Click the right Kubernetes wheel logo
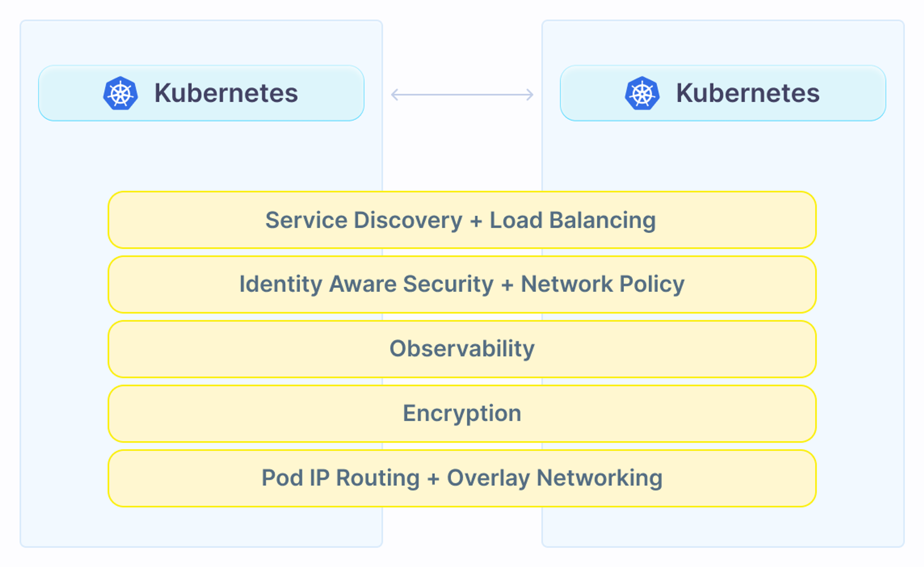This screenshot has width=924, height=567. pos(642,93)
